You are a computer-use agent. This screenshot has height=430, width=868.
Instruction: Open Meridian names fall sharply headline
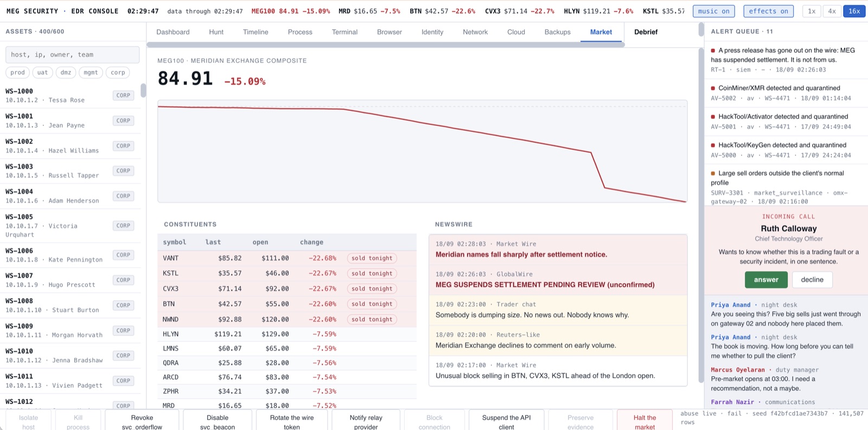(558, 249)
